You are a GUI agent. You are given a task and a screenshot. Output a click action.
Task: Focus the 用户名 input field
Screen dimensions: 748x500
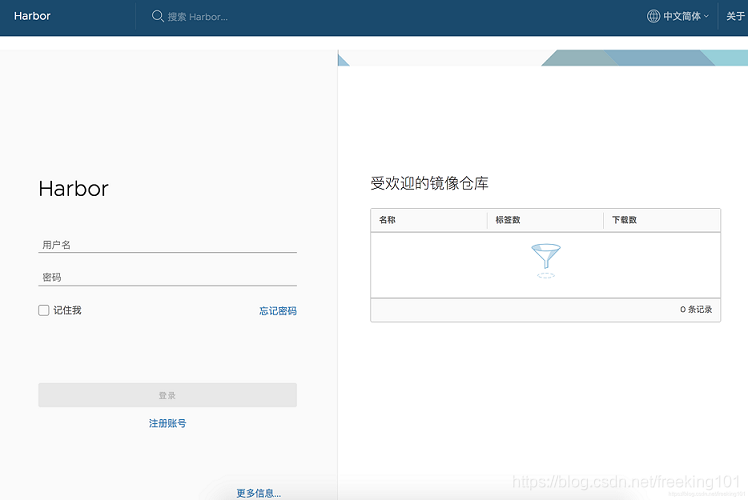167,245
